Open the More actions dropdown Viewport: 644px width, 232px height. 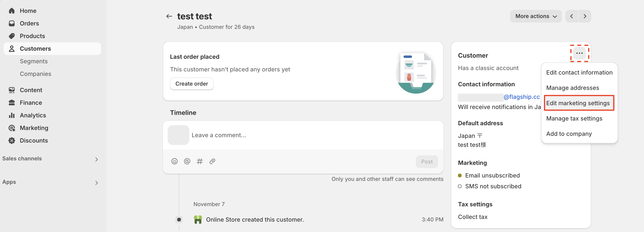click(x=536, y=16)
